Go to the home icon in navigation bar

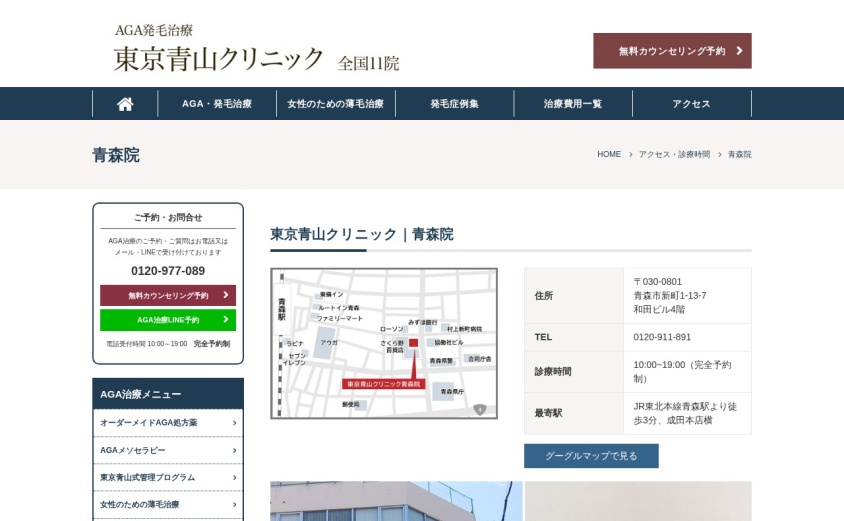point(125,104)
